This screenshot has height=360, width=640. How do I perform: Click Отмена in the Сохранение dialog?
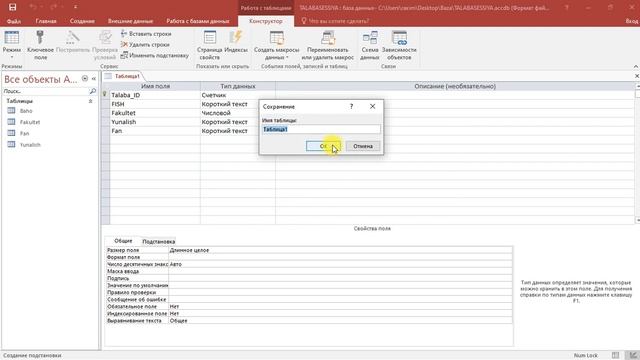(363, 146)
